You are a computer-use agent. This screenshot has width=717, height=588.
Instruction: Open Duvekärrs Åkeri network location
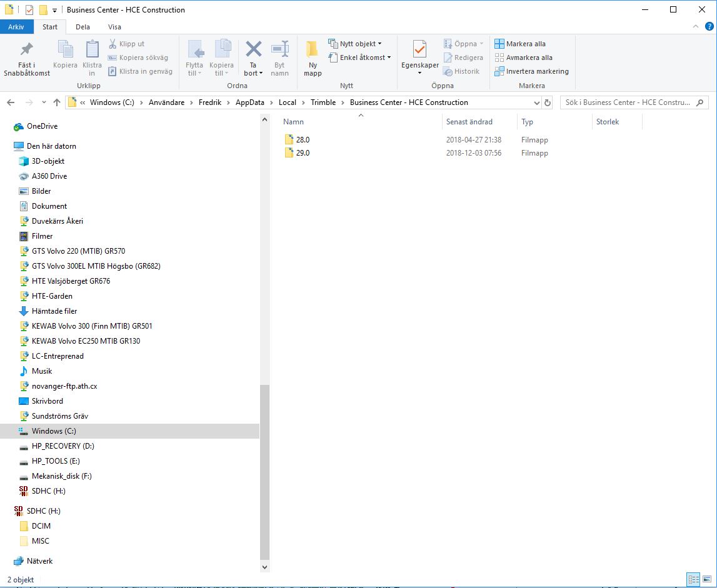point(51,221)
